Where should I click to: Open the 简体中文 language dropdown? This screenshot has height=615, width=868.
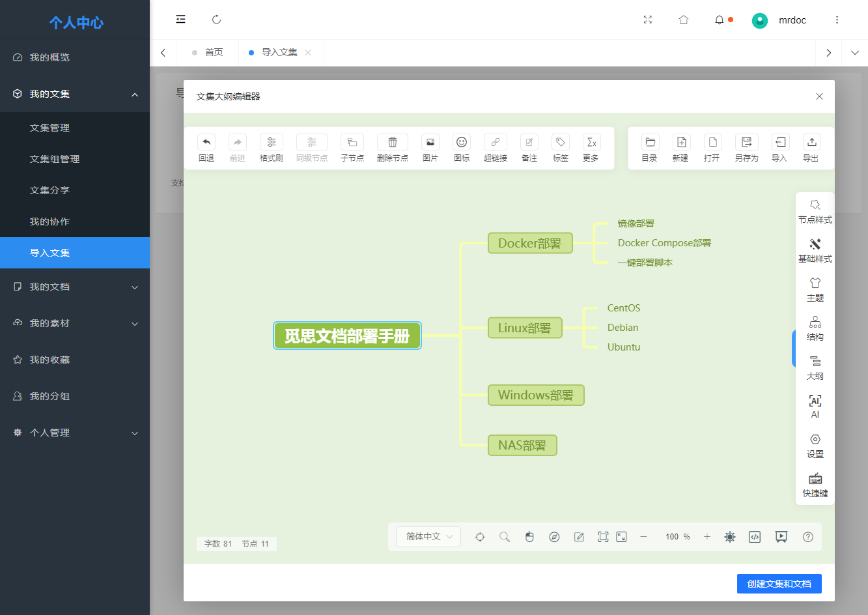428,537
